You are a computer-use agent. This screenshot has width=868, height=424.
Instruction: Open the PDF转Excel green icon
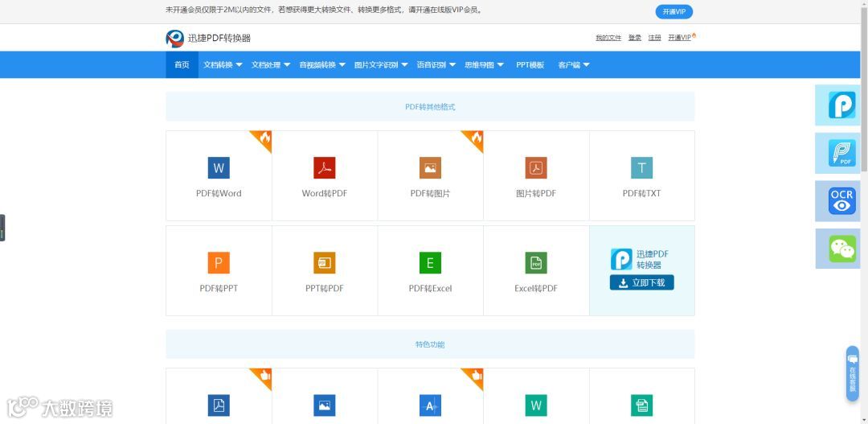coord(430,263)
